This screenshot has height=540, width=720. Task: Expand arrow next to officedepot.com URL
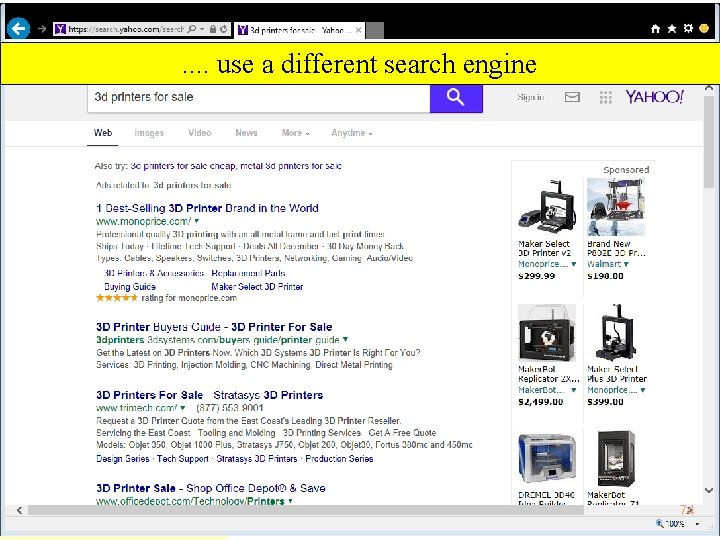[x=290, y=501]
